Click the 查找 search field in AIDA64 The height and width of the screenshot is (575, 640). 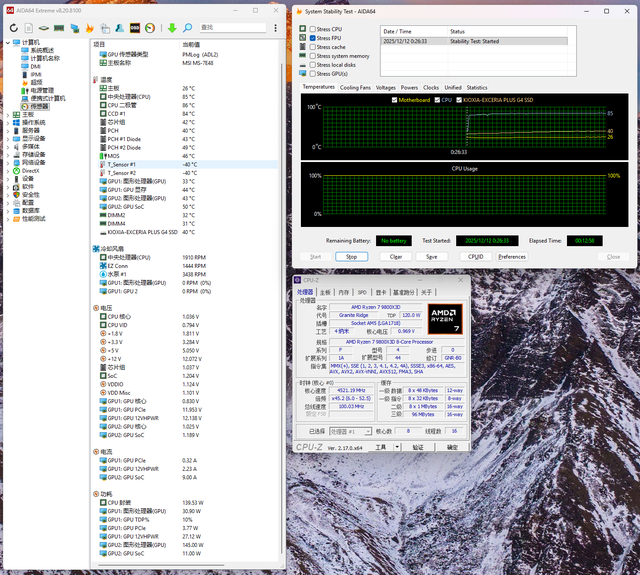click(233, 27)
